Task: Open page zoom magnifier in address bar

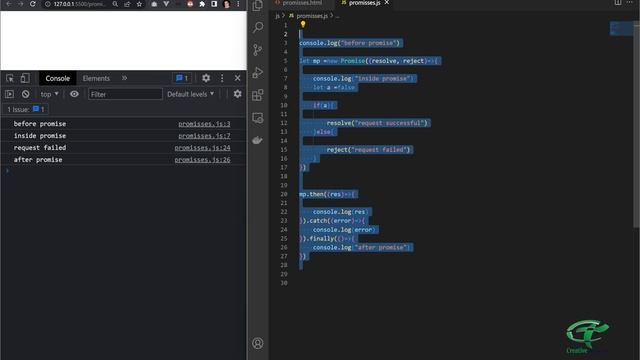Action: tap(115, 4)
